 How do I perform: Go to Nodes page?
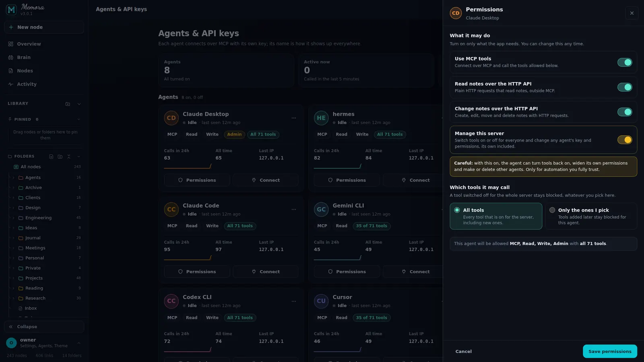pyautogui.click(x=44, y=71)
